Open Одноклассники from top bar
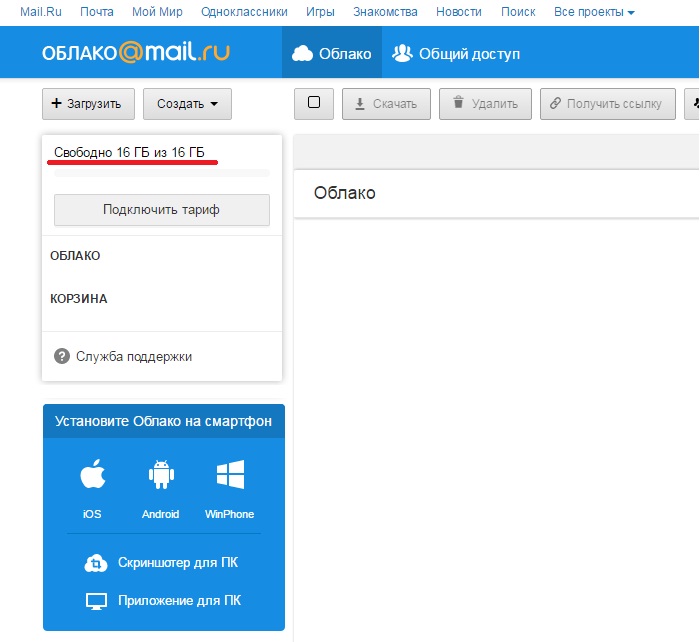 pos(244,12)
